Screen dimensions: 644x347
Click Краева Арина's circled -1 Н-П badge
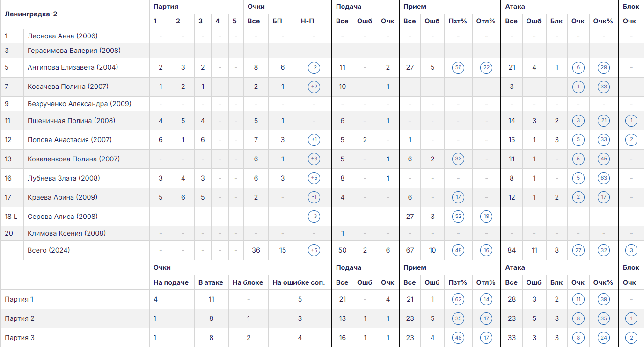pos(314,198)
